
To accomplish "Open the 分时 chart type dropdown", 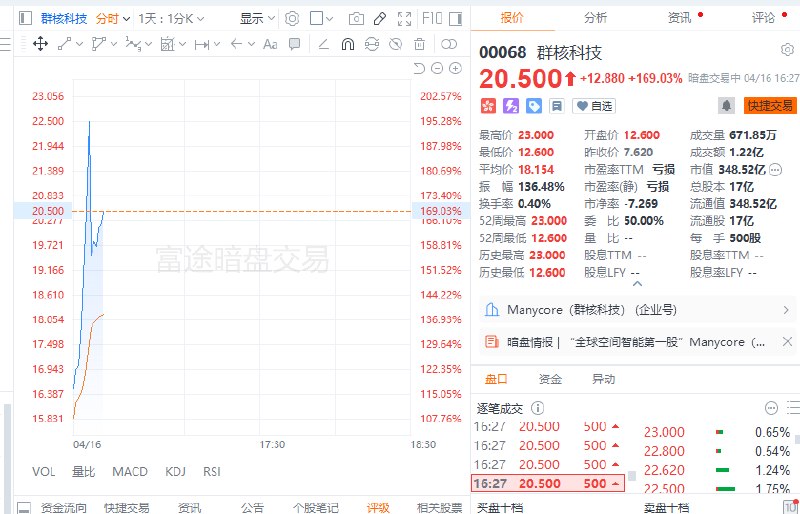I will tap(113, 19).
